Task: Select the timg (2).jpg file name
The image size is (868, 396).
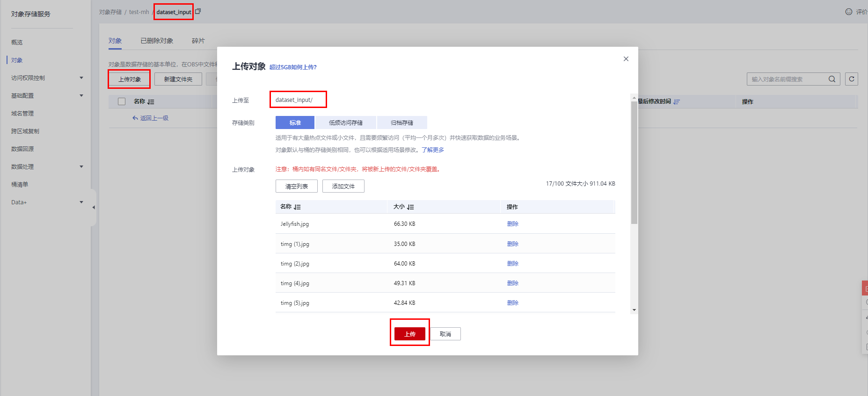Action: point(295,264)
